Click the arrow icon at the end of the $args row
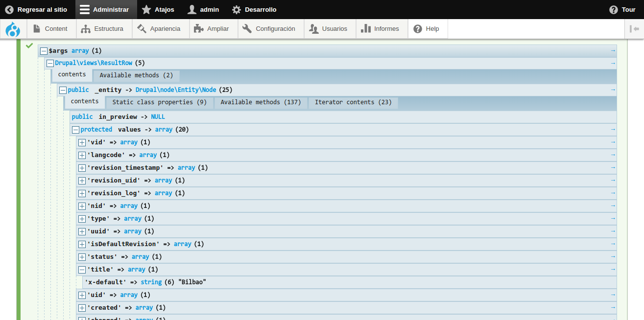Viewport: 644px width, 320px height. 613,50
